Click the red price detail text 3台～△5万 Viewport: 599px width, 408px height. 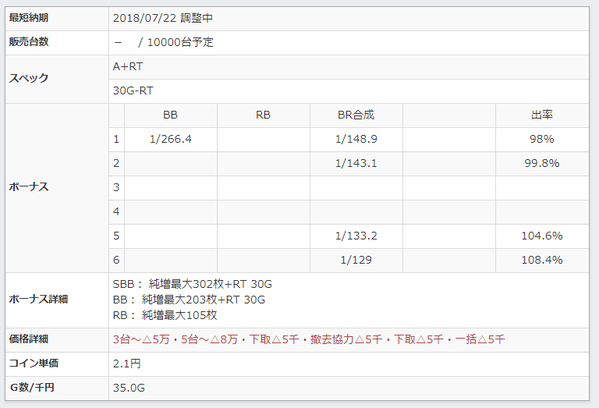tap(141, 339)
